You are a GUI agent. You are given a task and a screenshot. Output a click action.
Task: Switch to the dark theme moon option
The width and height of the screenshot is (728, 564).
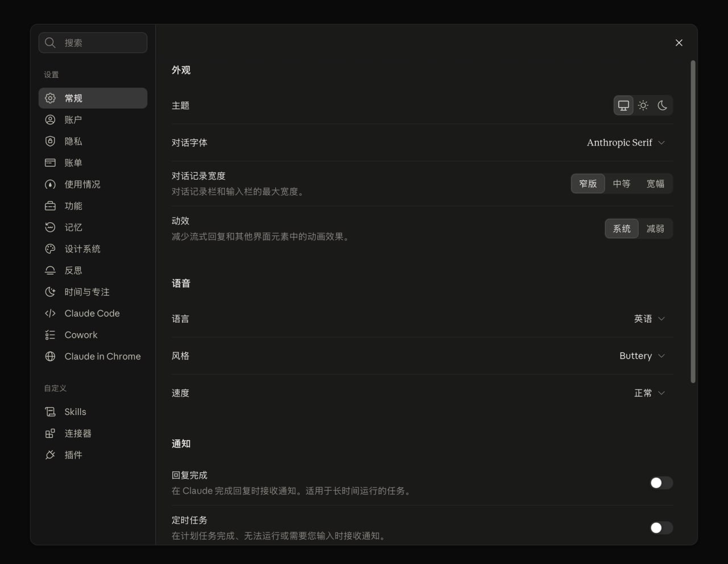click(x=663, y=105)
